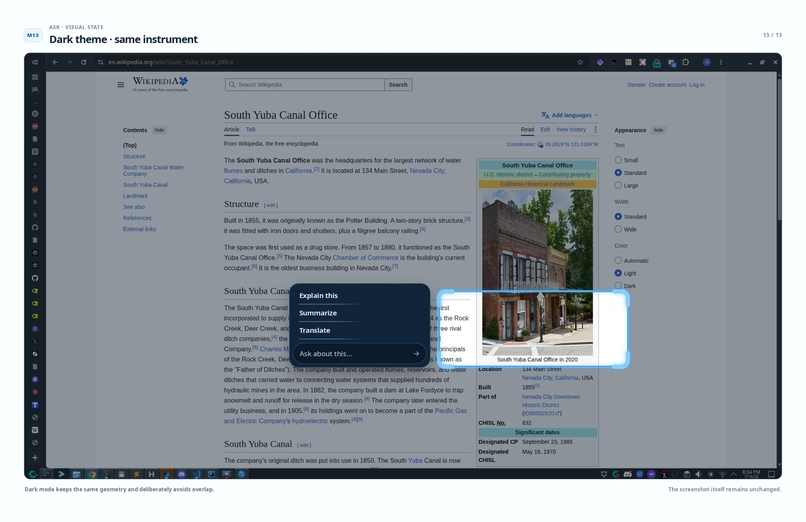The image size is (806, 522).
Task: Click the globe icon next to Coordinates
Action: (x=540, y=144)
